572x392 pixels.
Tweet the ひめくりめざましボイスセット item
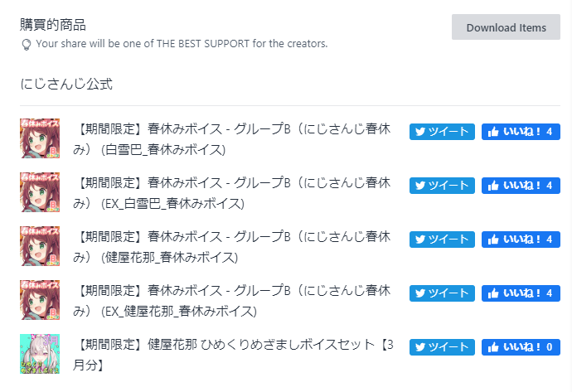coord(442,347)
